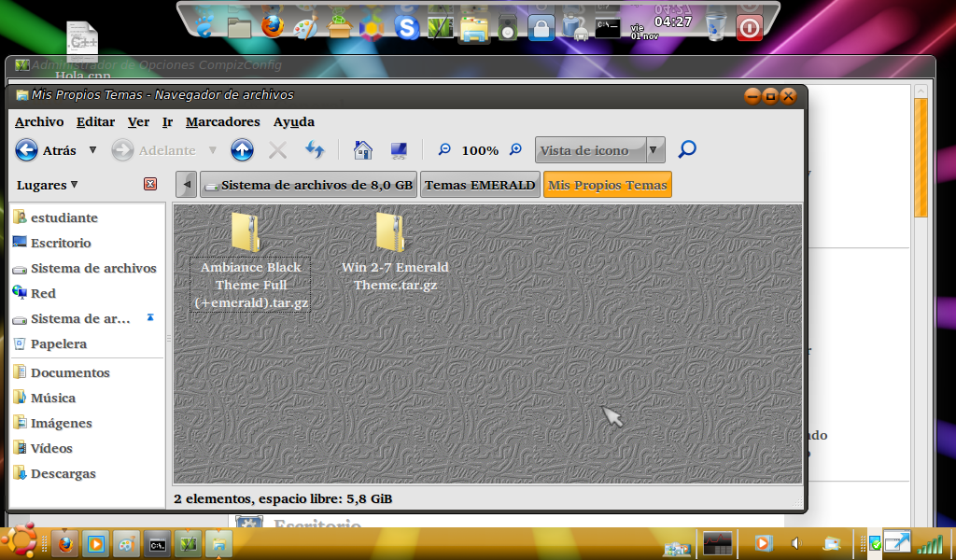956x560 pixels.
Task: Switch to CompizConfig in bottom taskbar
Action: coord(189,543)
